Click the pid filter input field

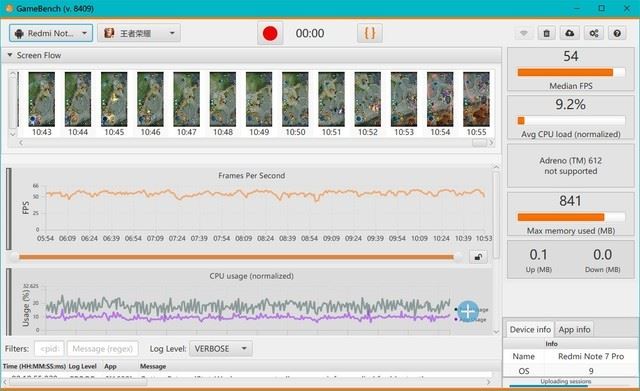(x=49, y=349)
